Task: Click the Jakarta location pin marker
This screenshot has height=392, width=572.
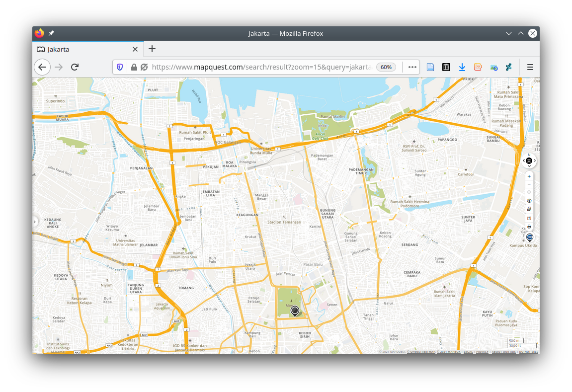Action: click(x=295, y=311)
